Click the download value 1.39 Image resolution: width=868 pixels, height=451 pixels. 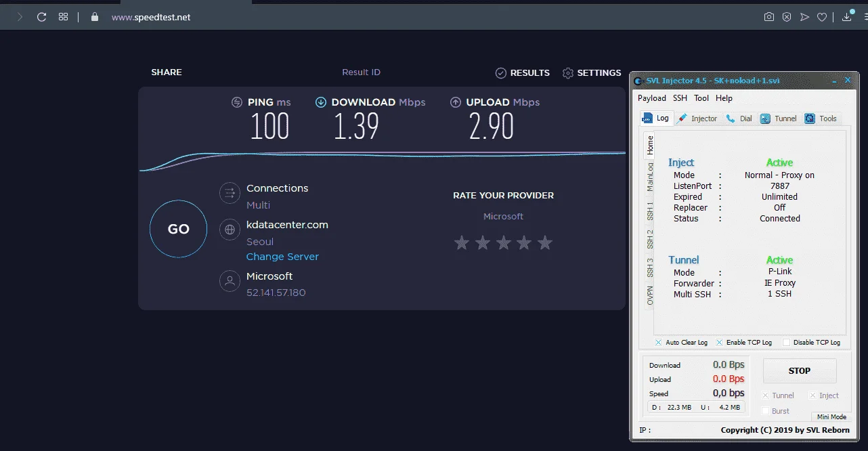click(x=356, y=127)
